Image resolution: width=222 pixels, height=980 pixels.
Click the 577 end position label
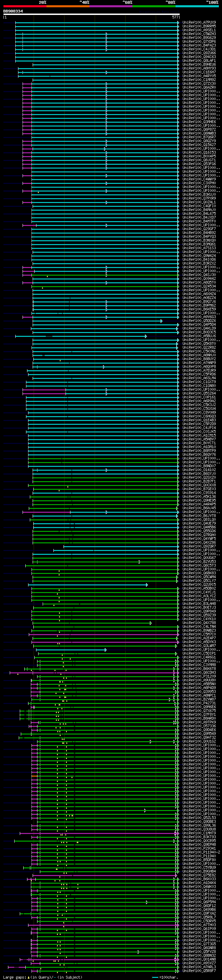coord(175,17)
